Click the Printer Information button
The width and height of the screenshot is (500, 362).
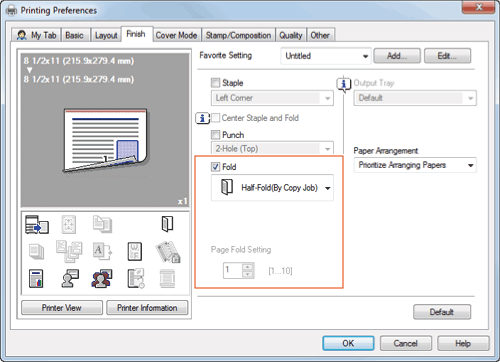pyautogui.click(x=147, y=308)
